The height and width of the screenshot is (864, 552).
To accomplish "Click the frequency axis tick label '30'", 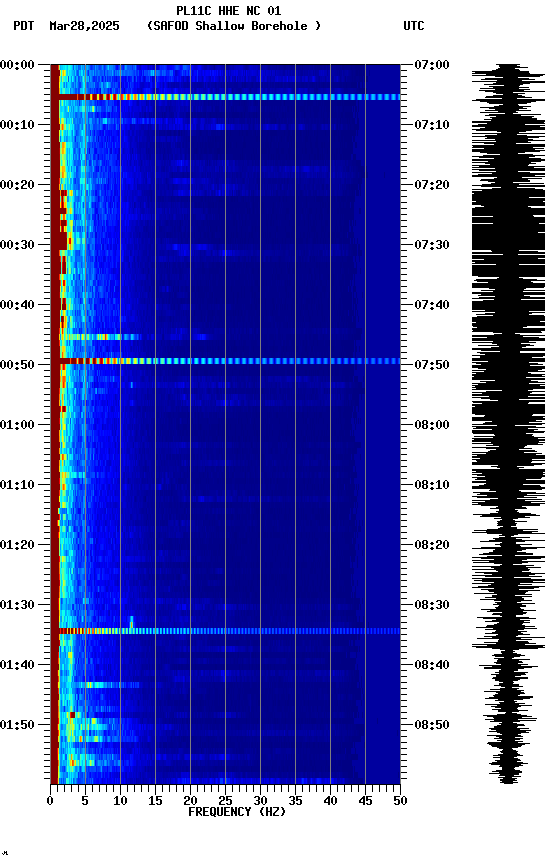I will tap(260, 801).
